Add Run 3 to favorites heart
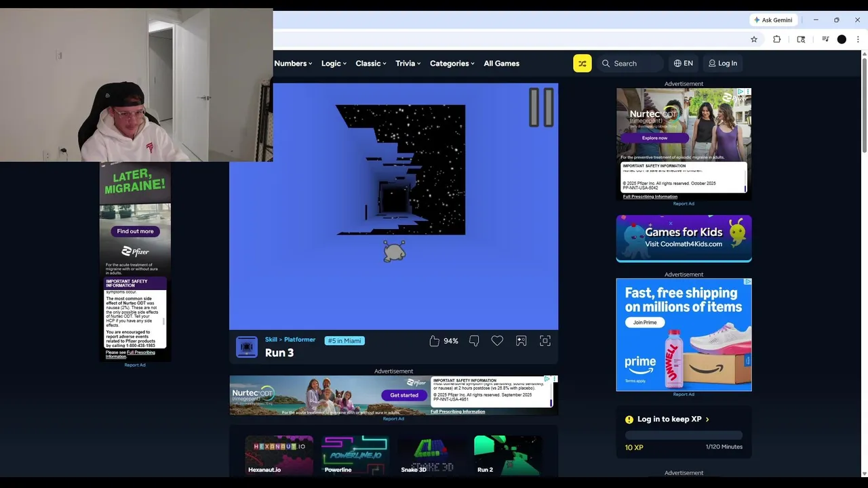This screenshot has height=488, width=868. 497,341
